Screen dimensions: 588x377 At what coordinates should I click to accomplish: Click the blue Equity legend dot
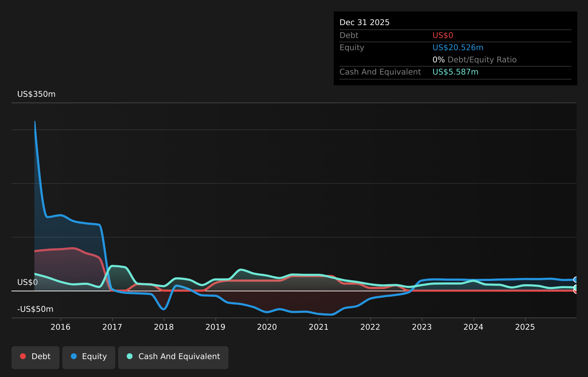click(x=74, y=356)
